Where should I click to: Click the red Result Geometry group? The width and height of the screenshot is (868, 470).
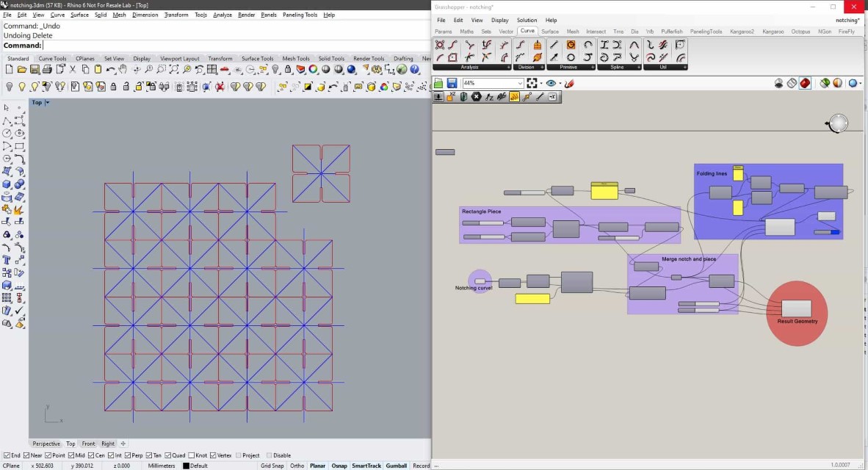797,314
